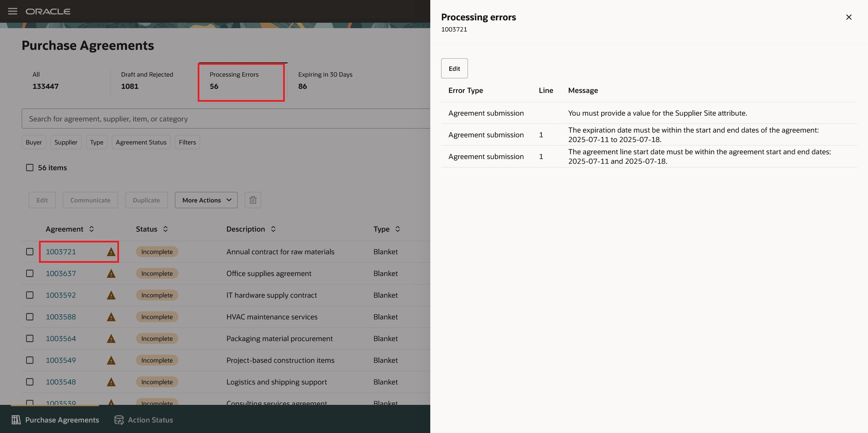This screenshot has height=433, width=868.
Task: Sort by Description column arrows
Action: coord(273,229)
